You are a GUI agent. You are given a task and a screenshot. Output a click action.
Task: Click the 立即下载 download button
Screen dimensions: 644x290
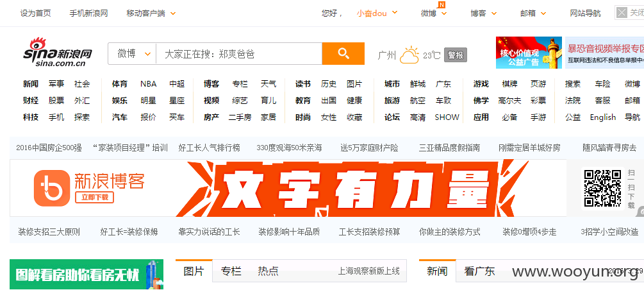(94, 198)
